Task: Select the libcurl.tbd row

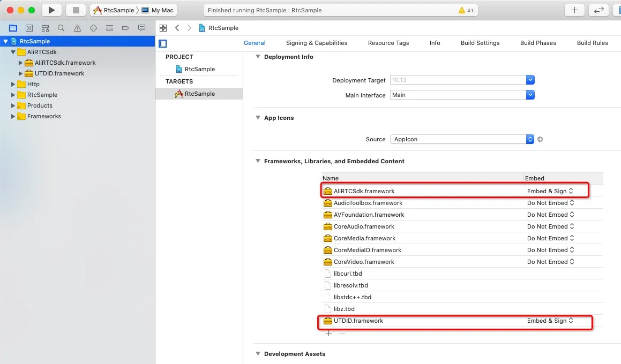Action: point(462,274)
